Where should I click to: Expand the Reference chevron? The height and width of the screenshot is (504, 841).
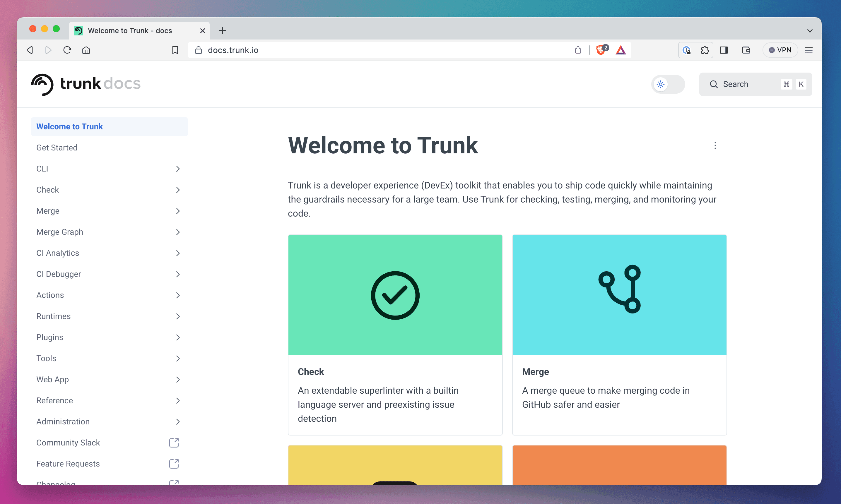[x=178, y=400]
